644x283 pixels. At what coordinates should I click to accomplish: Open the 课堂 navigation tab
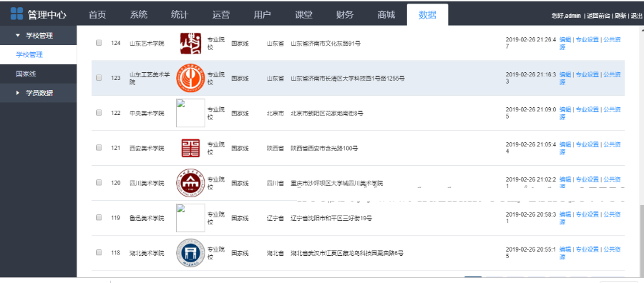pos(303,15)
